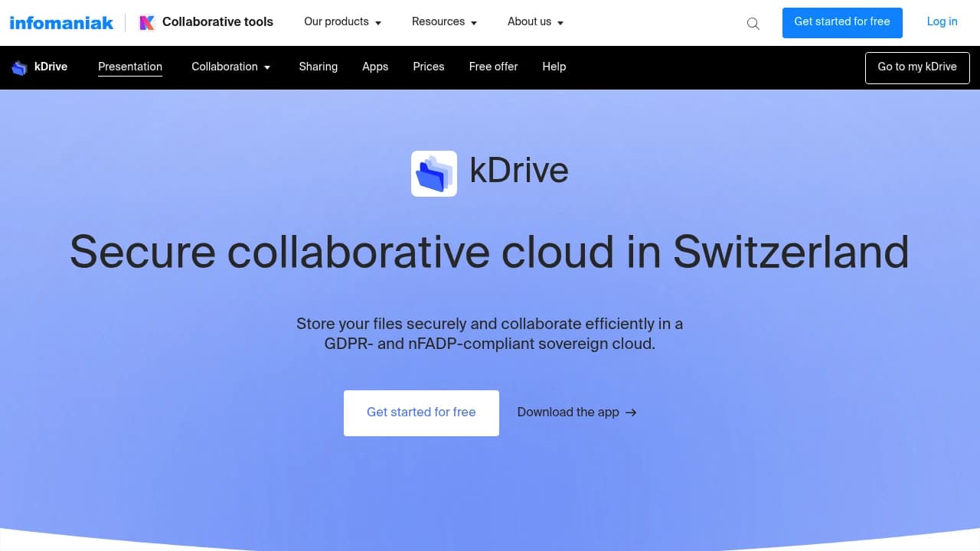Expand the Our products dropdown
This screenshot has width=980, height=551.
click(343, 22)
